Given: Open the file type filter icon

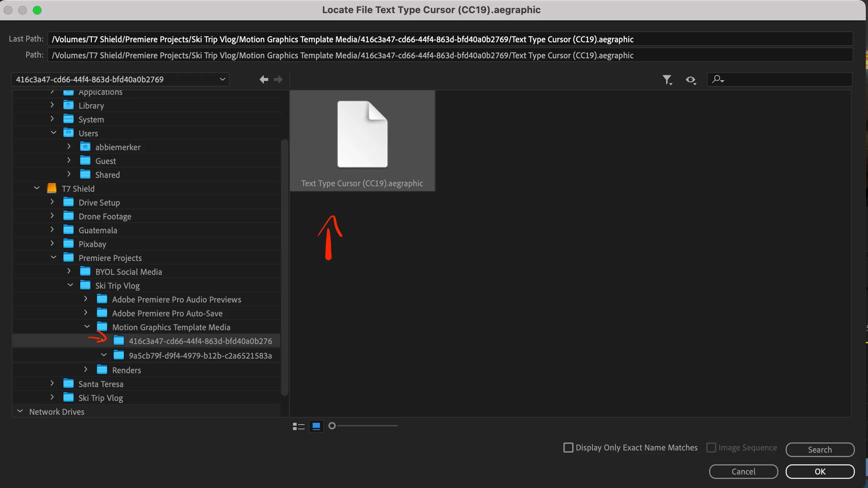Looking at the screenshot, I should pyautogui.click(x=667, y=79).
